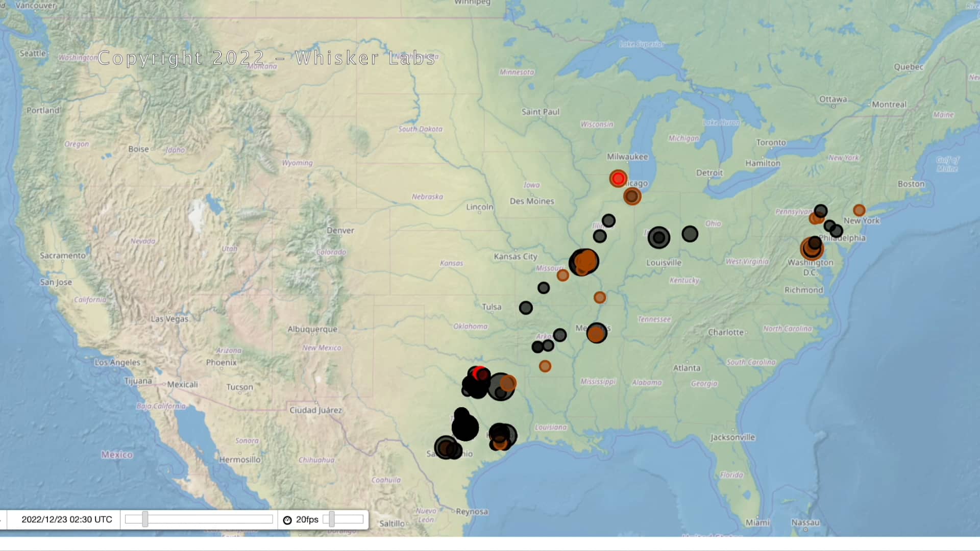Image resolution: width=980 pixels, height=551 pixels.
Task: Select the small orange dot near Mississippi label
Action: click(x=545, y=366)
